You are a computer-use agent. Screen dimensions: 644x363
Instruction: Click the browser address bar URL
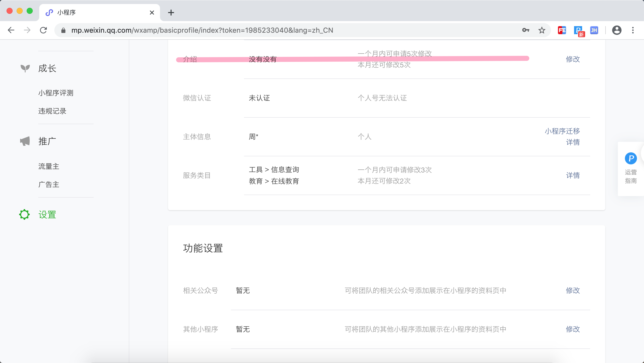pyautogui.click(x=202, y=30)
